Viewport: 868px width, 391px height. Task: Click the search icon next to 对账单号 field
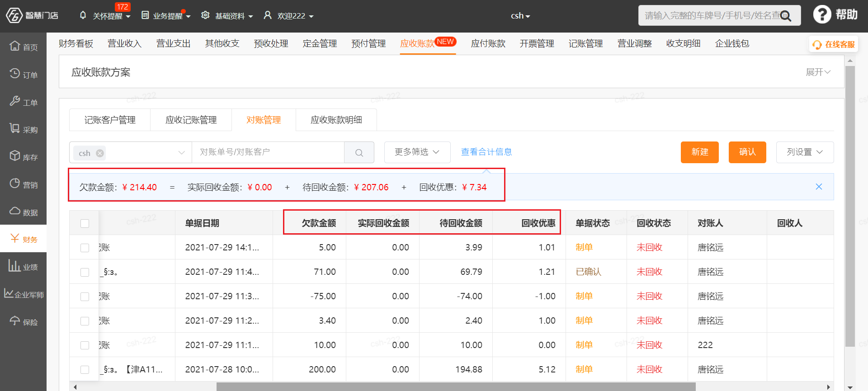pos(359,152)
